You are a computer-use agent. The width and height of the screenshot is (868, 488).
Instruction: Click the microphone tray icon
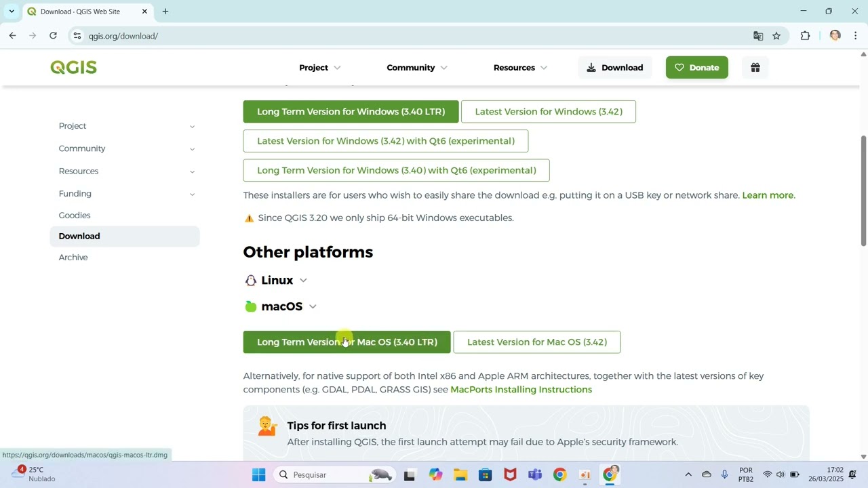(725, 474)
